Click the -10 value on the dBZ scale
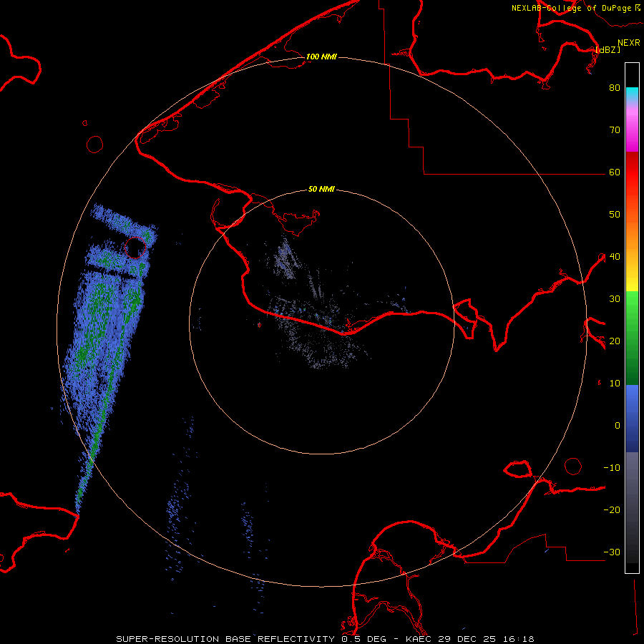Screen dimensions: 644x644 click(612, 468)
